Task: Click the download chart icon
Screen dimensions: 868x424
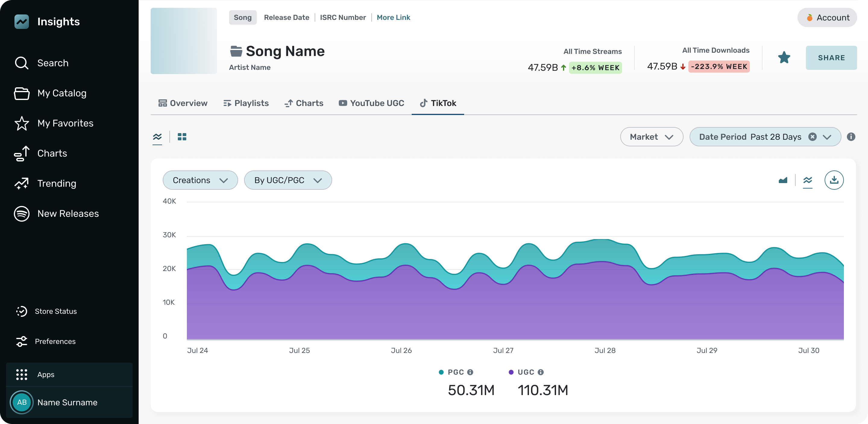Action: pos(834,180)
